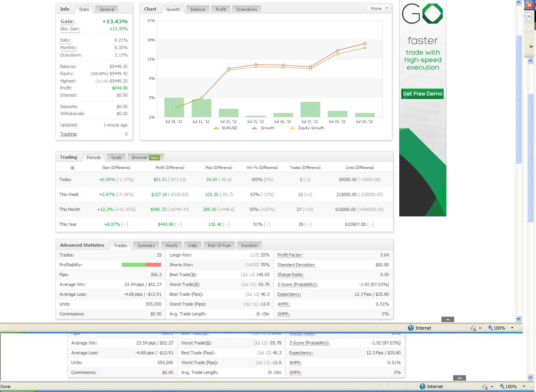Image resolution: width=536 pixels, height=392 pixels.
Task: Select the Balance chart tab
Action: point(198,9)
